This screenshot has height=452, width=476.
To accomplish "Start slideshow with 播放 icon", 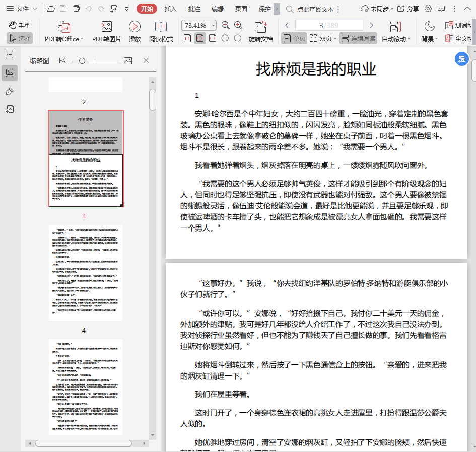I will pos(134,27).
